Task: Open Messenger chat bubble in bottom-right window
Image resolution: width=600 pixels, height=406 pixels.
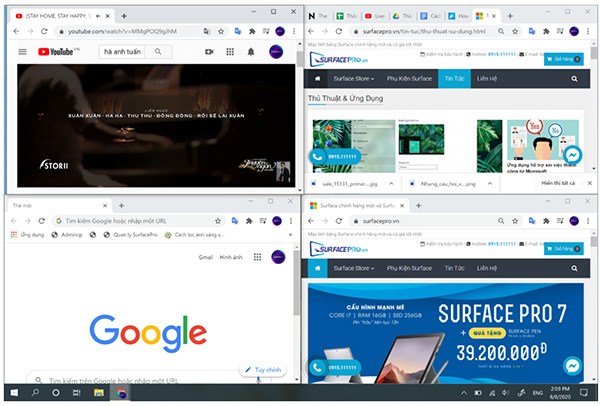Action: [x=572, y=365]
